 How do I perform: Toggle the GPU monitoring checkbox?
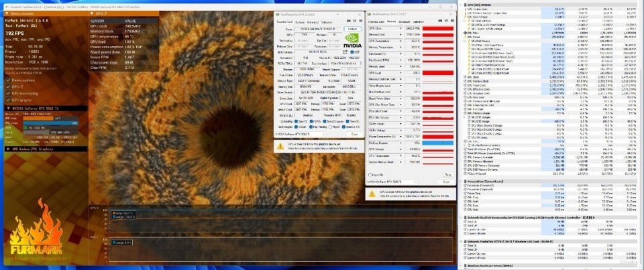[9, 93]
